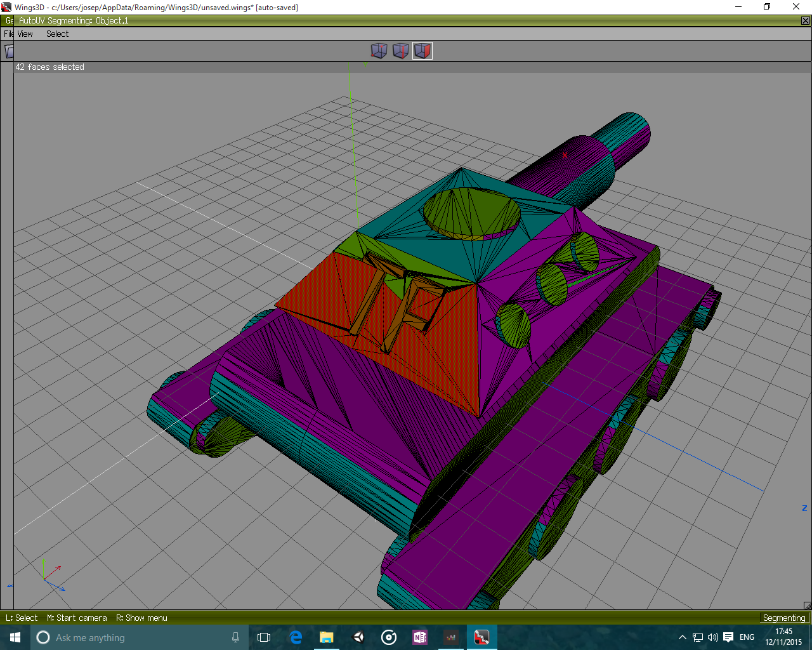
Task: Open File Explorer from the taskbar
Action: click(327, 637)
